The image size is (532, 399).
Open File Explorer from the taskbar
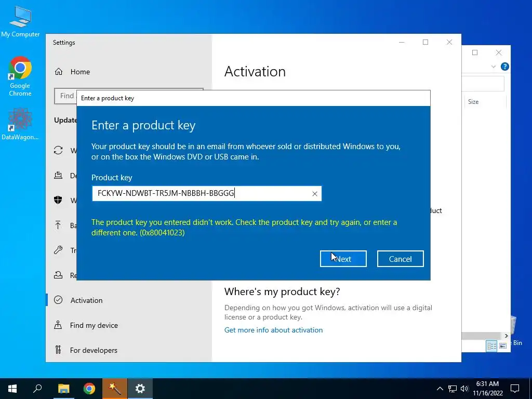63,389
